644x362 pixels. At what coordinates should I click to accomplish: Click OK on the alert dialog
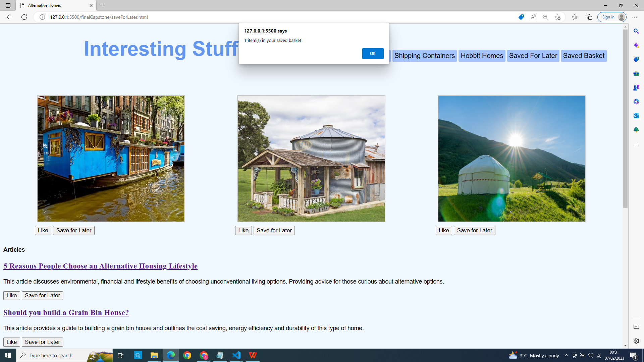(373, 54)
